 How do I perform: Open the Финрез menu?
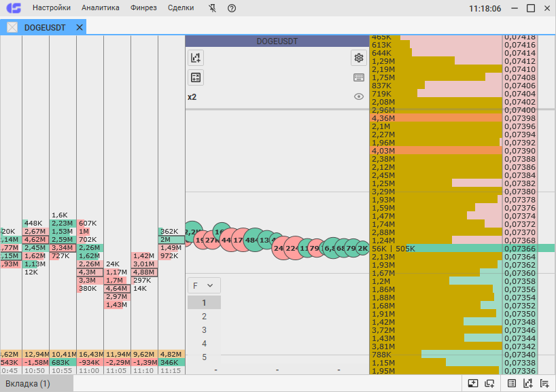point(143,7)
